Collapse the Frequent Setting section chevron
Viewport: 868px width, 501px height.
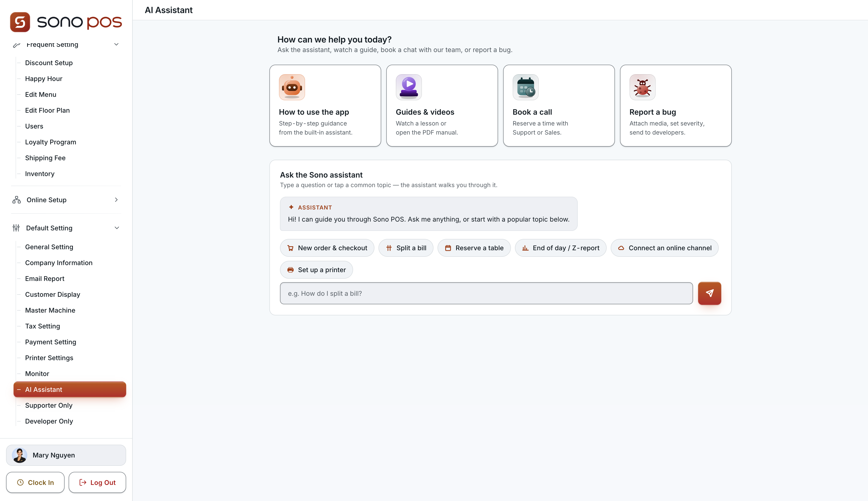click(x=116, y=44)
